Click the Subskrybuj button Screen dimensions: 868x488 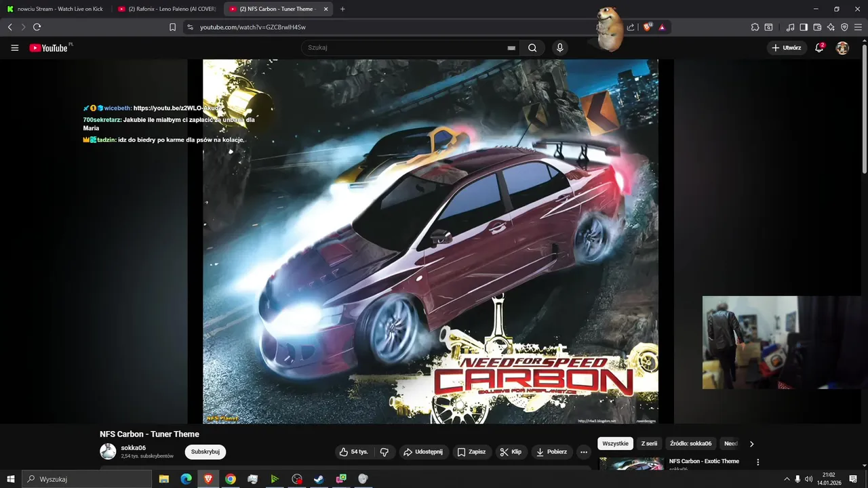coord(205,452)
